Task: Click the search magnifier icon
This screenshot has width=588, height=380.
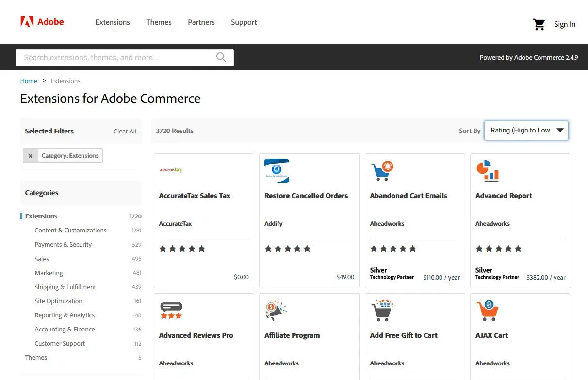Action: click(x=221, y=57)
